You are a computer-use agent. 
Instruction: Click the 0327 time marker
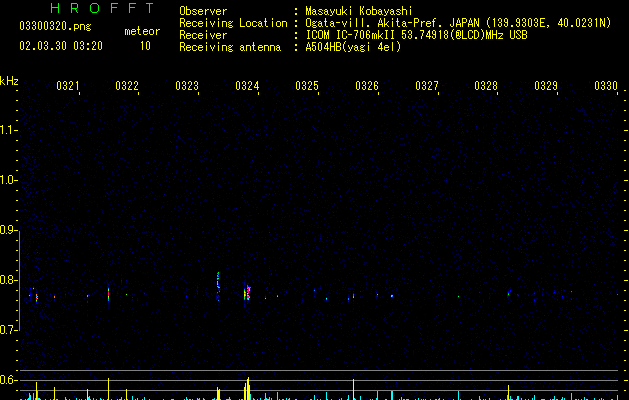427,86
